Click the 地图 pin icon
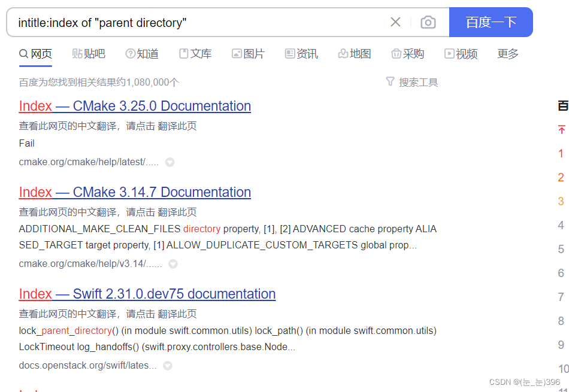Image resolution: width=569 pixels, height=392 pixels. pyautogui.click(x=343, y=54)
